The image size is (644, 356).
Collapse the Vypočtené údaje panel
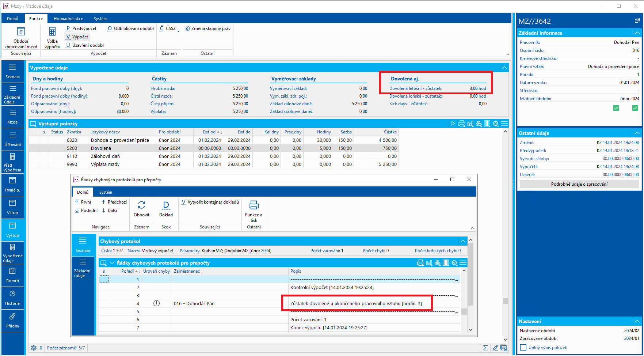click(x=504, y=68)
